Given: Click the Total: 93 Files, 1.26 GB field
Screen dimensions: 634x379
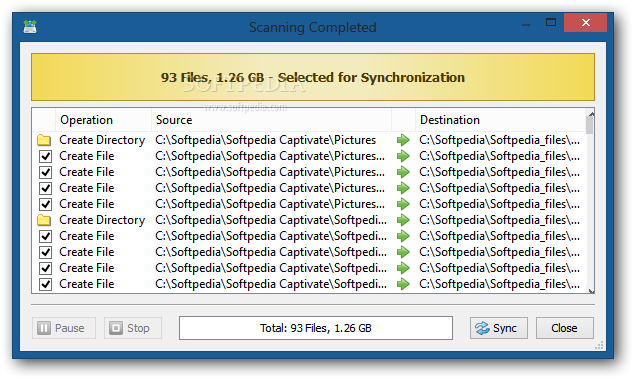Looking at the screenshot, I should click(316, 328).
